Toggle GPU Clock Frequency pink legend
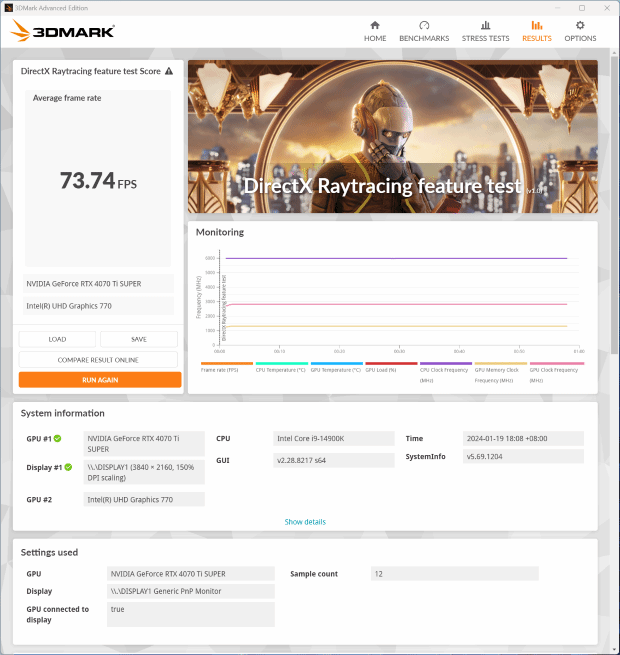 [x=556, y=372]
